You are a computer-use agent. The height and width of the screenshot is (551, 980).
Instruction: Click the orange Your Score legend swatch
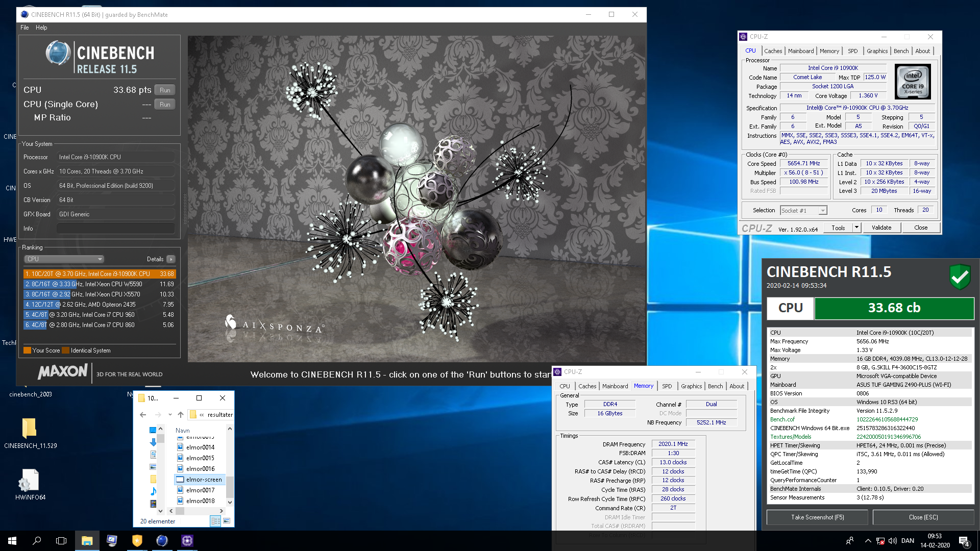pos(28,350)
